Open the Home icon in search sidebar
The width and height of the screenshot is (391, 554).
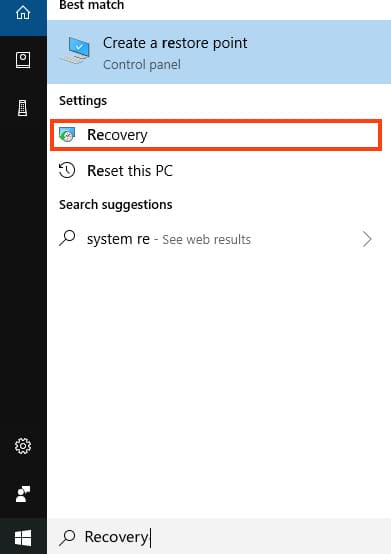coord(23,13)
